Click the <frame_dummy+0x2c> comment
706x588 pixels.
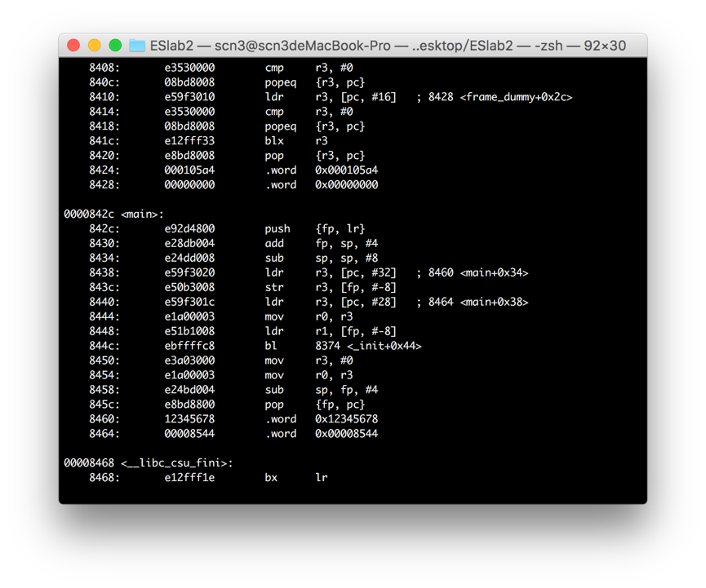[516, 98]
